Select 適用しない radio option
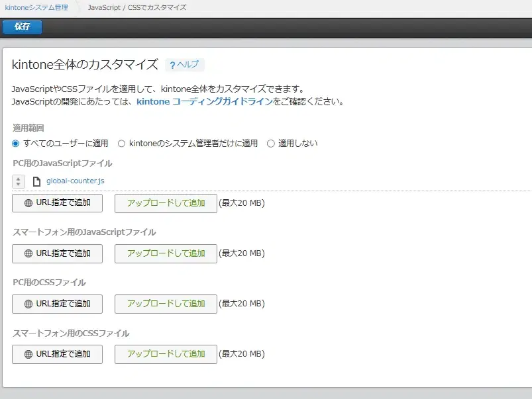The height and width of the screenshot is (399, 532). (x=271, y=144)
